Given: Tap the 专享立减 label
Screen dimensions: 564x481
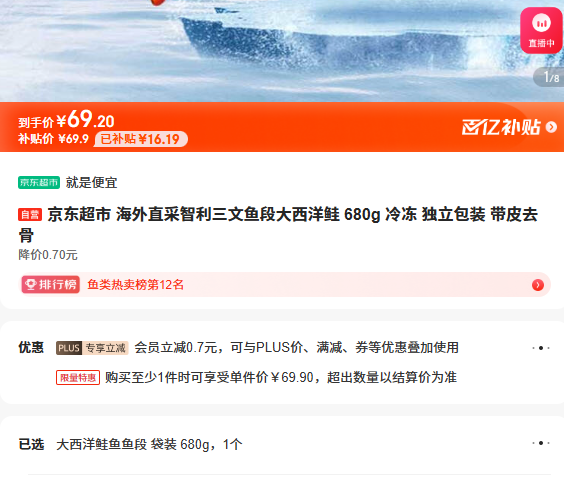Looking at the screenshot, I should [x=105, y=348].
